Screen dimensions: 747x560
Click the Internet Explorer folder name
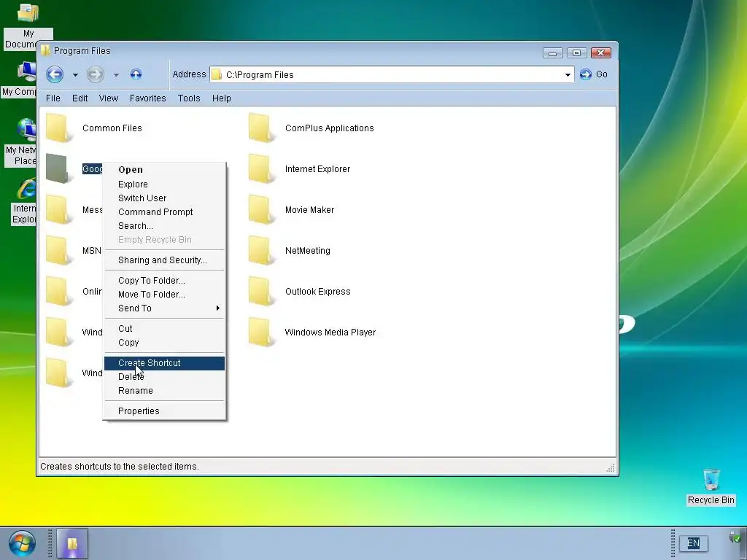[x=317, y=169]
